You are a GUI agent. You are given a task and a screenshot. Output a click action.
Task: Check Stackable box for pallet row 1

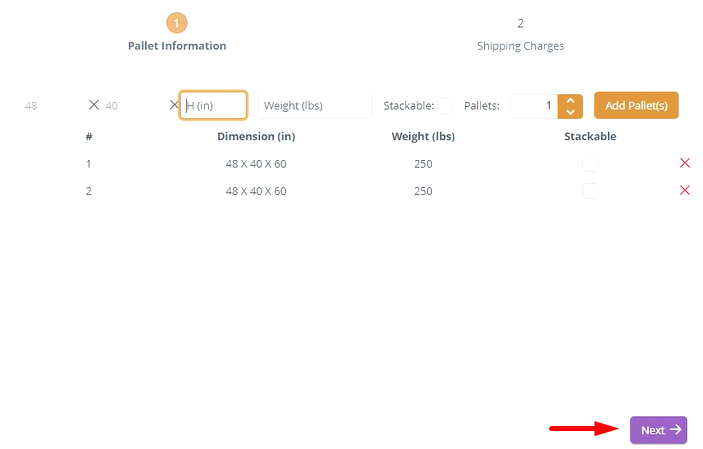pyautogui.click(x=590, y=163)
